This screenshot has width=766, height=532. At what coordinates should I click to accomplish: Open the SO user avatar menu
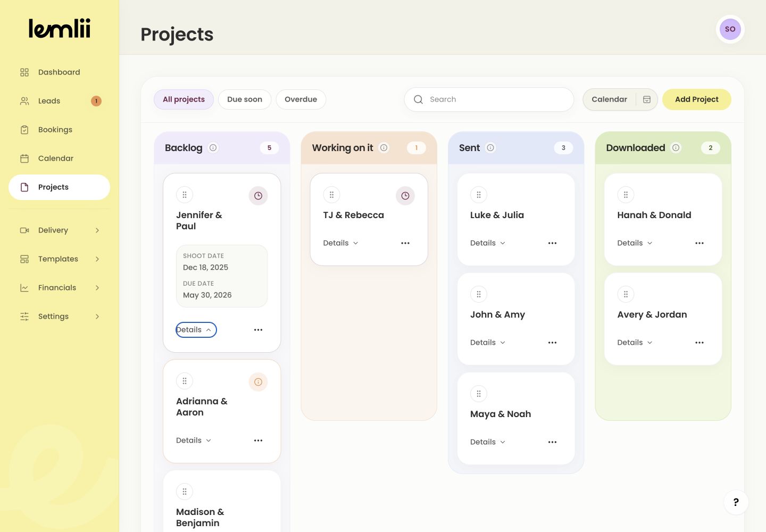click(x=730, y=29)
